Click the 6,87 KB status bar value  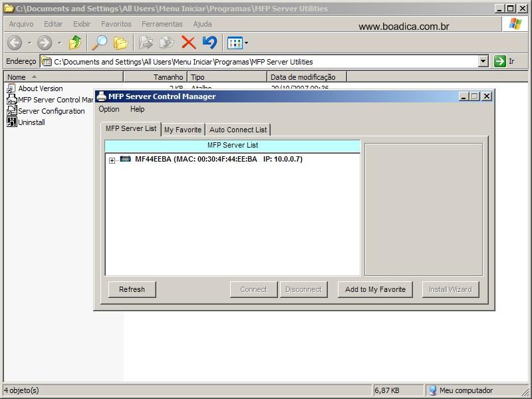click(387, 390)
